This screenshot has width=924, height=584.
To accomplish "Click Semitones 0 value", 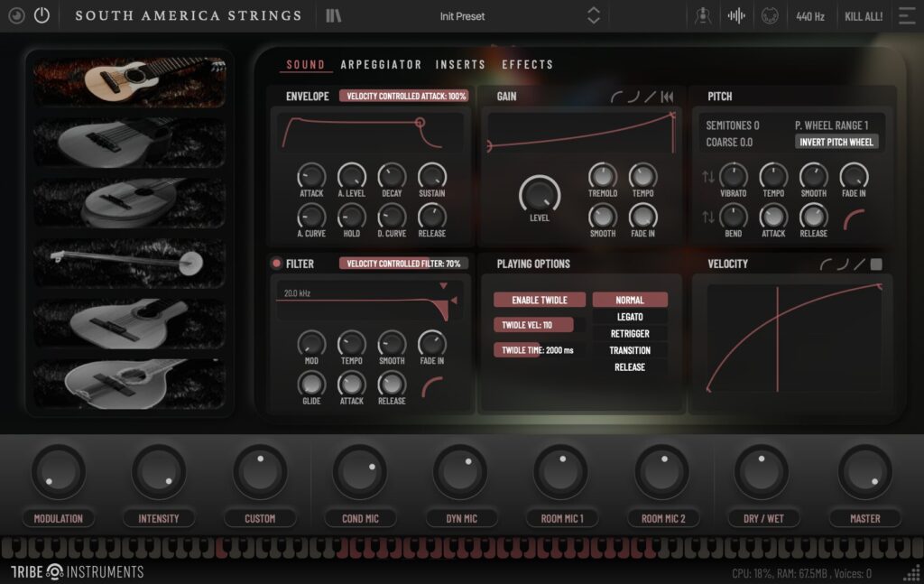I will point(733,125).
